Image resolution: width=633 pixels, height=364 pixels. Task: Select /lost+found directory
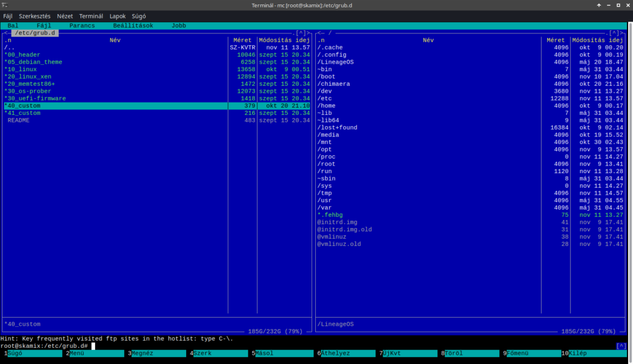tap(470, 127)
